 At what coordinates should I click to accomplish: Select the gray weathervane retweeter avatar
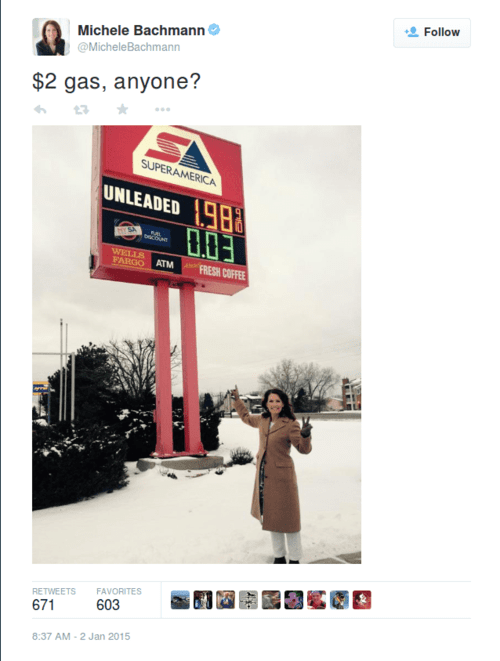coord(248,599)
